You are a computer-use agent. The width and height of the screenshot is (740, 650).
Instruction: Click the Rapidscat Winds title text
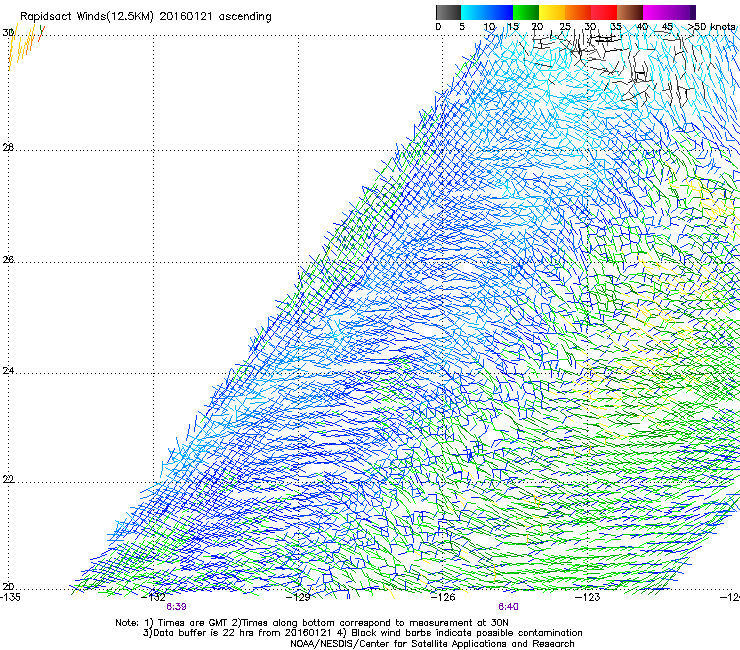(x=145, y=17)
